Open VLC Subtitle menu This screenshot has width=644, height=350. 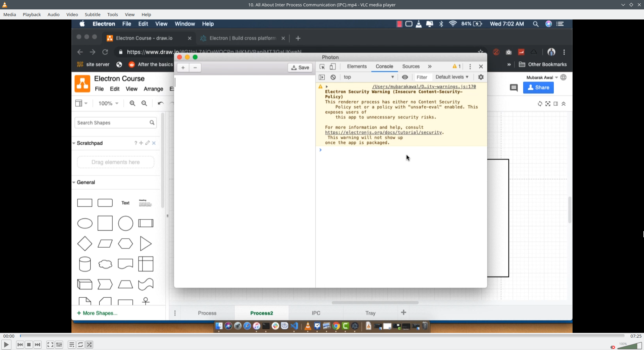pos(93,14)
